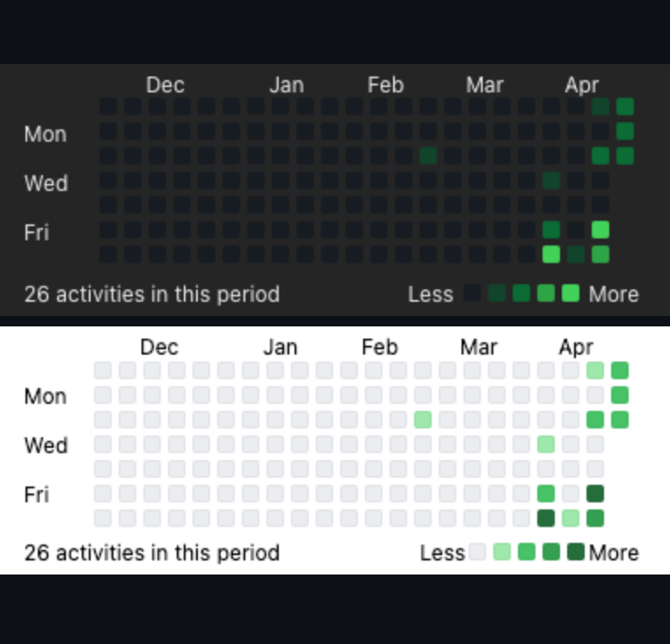Click empty legend swatch beside Less in dark panel

(x=472, y=293)
